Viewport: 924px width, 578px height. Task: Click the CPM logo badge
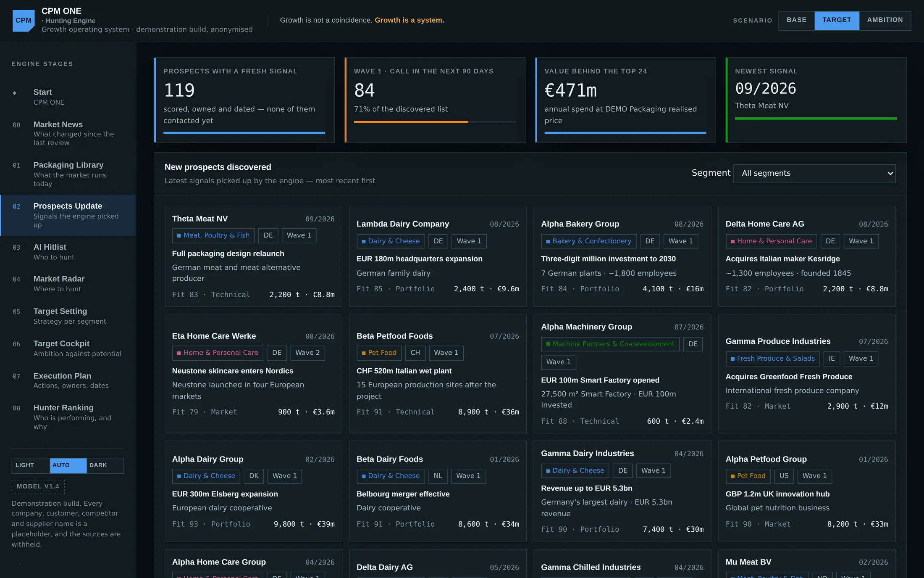coord(24,20)
